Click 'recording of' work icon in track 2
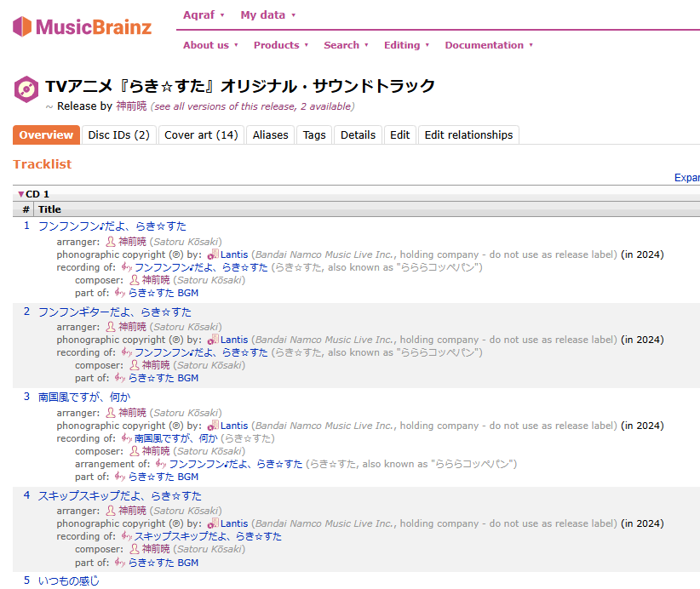This screenshot has width=700, height=589. 127,352
